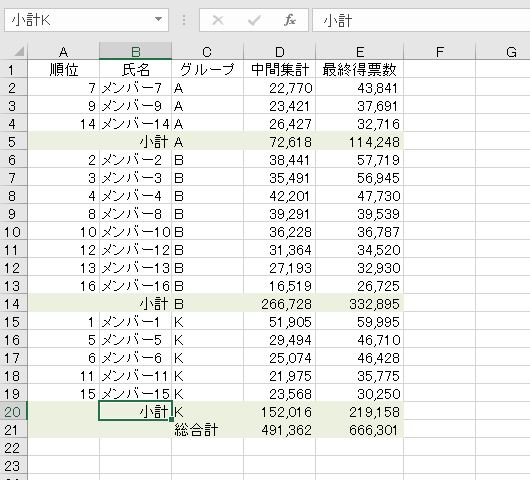Select row 14 header
The image size is (530, 480).
click(x=14, y=304)
